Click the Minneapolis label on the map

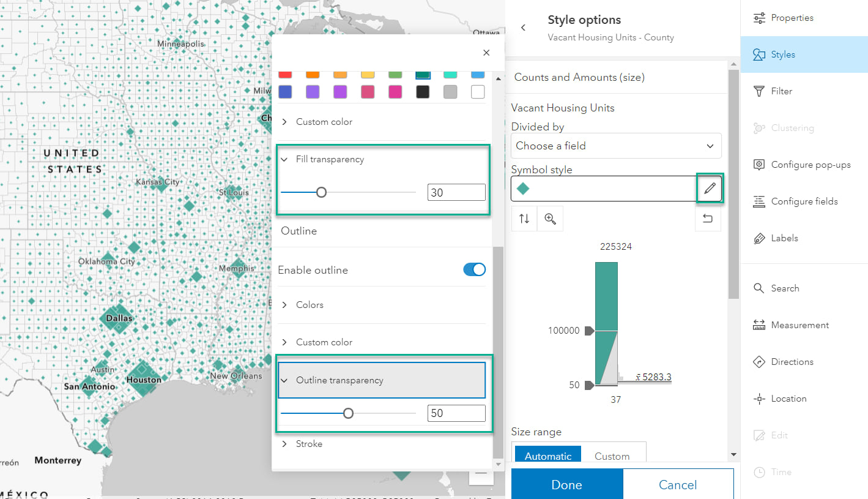click(x=180, y=44)
